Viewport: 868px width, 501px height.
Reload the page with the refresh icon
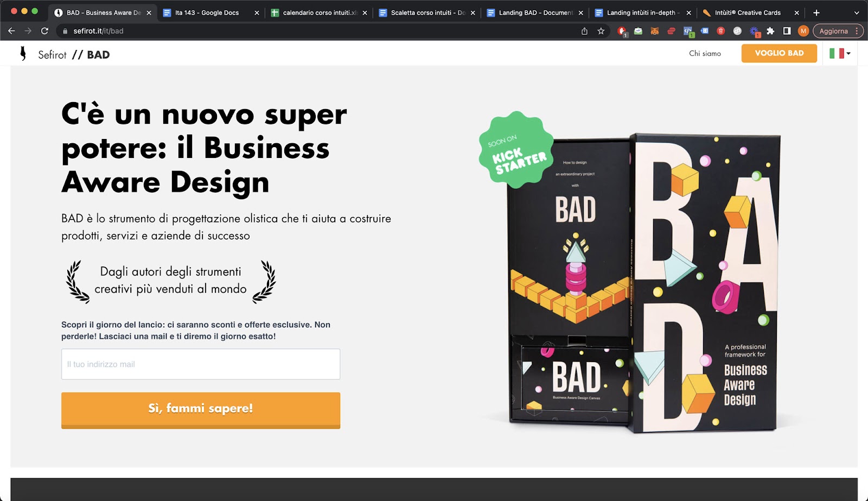click(x=44, y=31)
